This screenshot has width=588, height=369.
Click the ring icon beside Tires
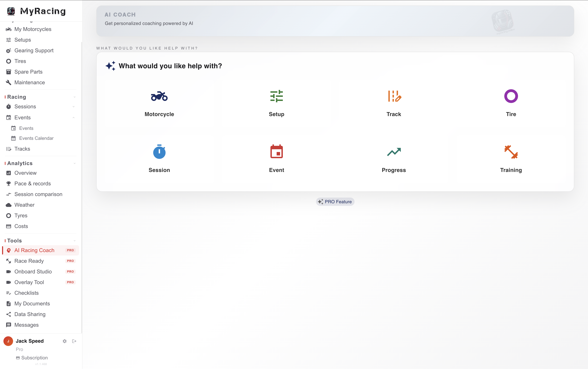[x=9, y=61]
